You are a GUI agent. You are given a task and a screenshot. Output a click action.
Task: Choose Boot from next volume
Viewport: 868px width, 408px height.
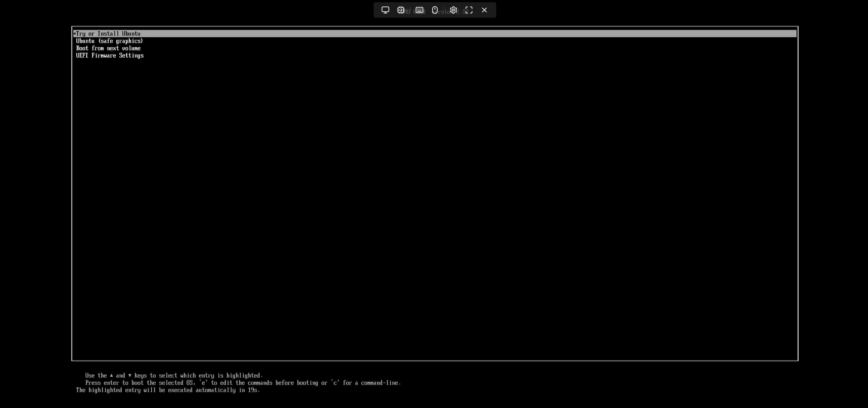click(108, 48)
